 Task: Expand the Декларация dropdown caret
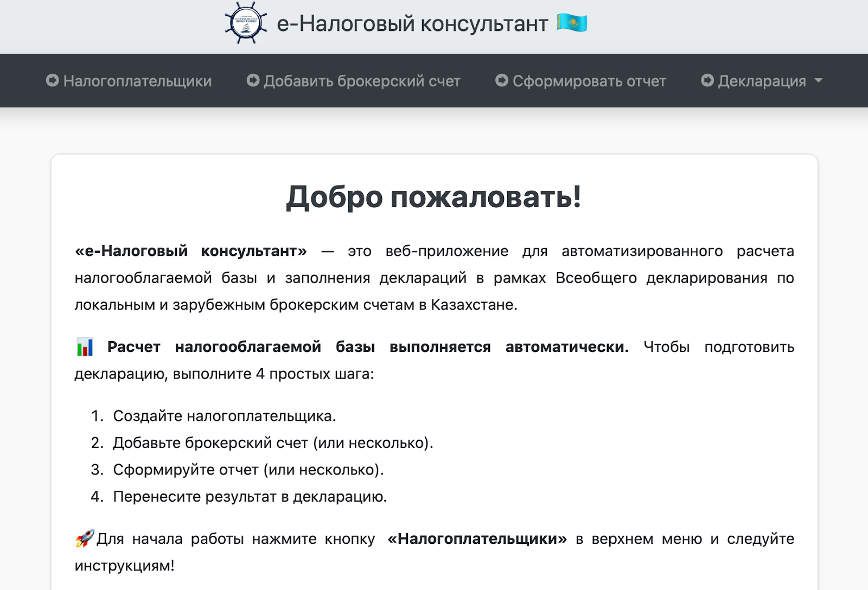[819, 81]
